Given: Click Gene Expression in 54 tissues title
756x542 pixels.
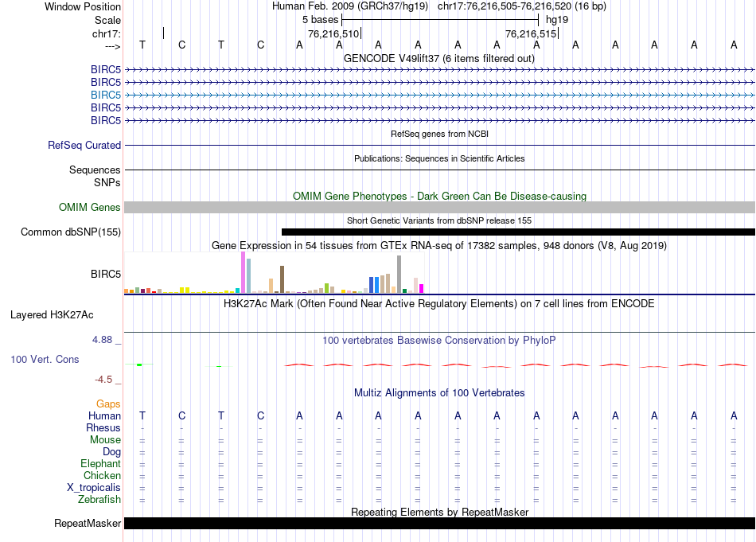Looking at the screenshot, I should 439,245.
